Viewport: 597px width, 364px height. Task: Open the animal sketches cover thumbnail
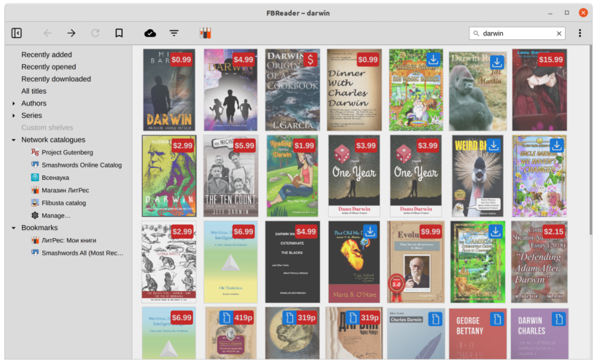coord(169,261)
